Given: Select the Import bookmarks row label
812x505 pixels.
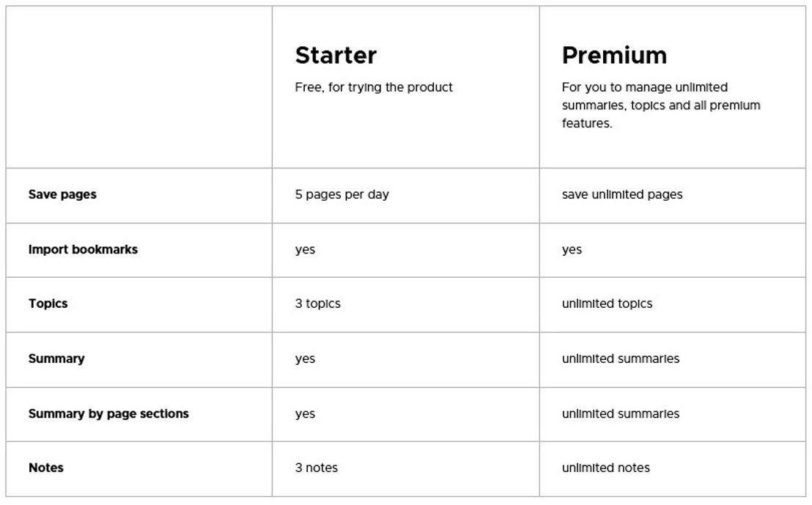Looking at the screenshot, I should [x=83, y=250].
